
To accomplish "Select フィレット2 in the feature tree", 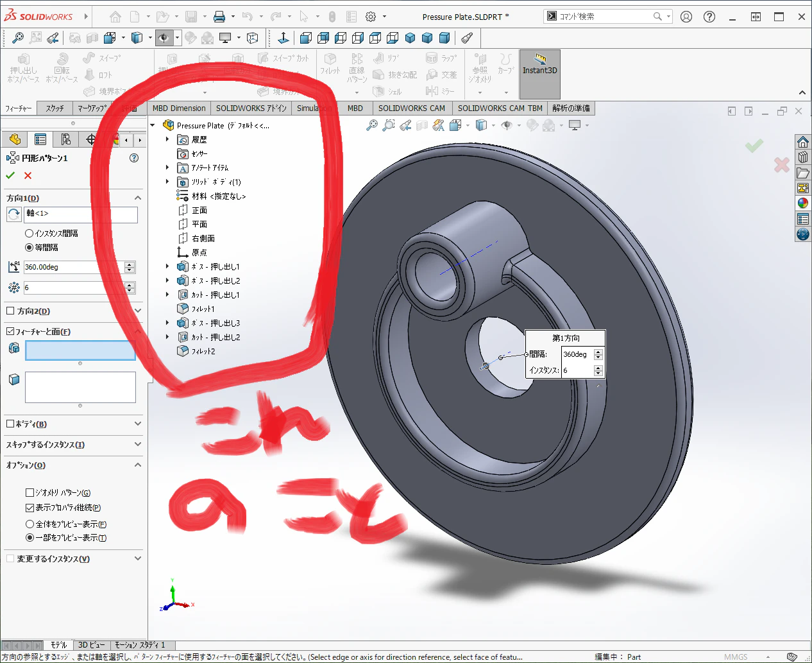I will pyautogui.click(x=203, y=351).
